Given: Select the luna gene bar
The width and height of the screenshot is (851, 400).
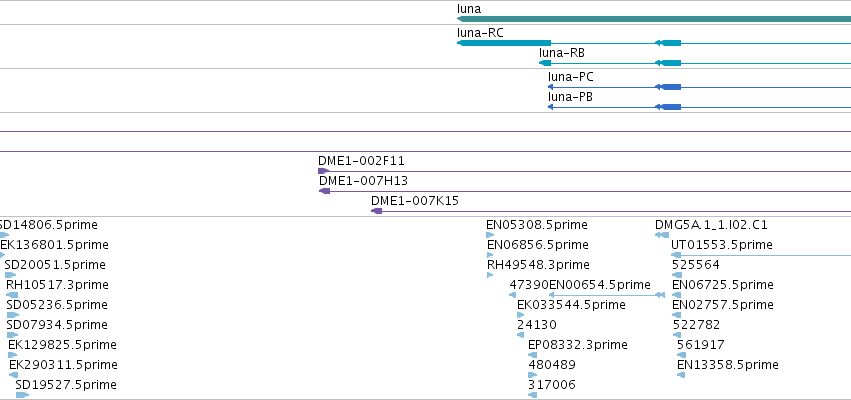Looking at the screenshot, I should pos(654,19).
